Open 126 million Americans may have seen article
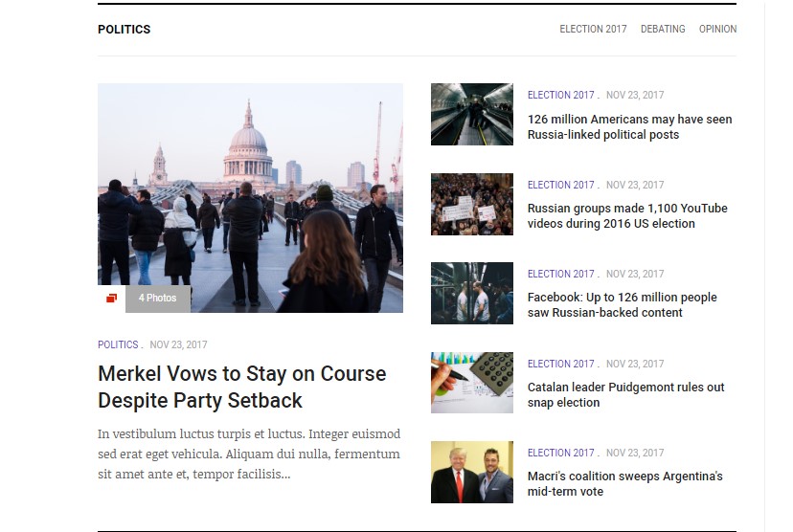The width and height of the screenshot is (793, 532). point(629,127)
